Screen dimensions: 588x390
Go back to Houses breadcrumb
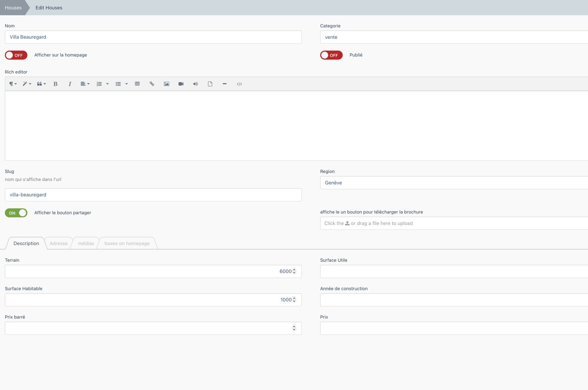click(13, 8)
